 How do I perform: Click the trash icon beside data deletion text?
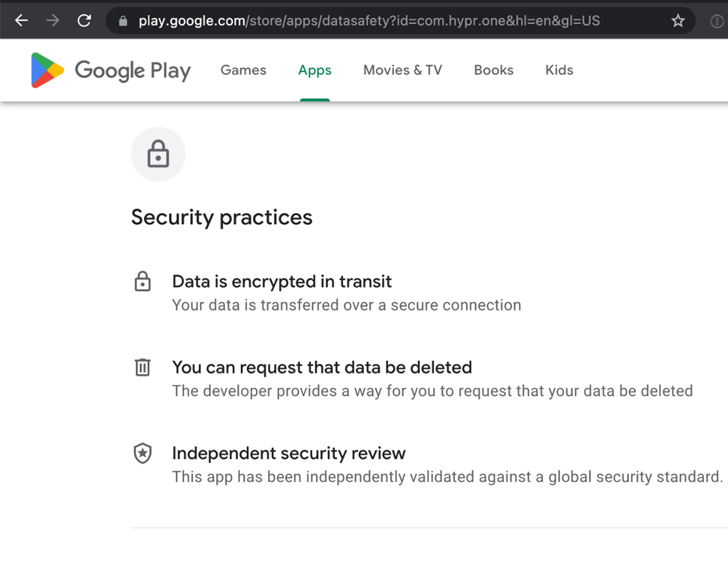point(143,368)
